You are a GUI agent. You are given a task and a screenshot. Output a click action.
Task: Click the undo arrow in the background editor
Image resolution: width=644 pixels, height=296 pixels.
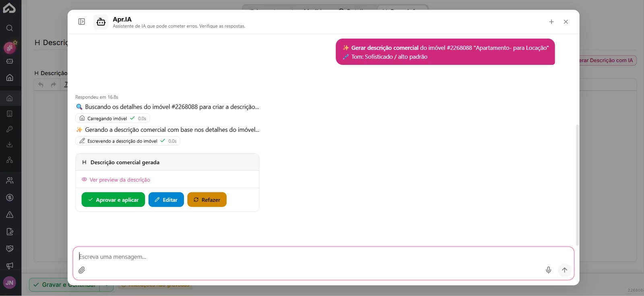[x=41, y=85]
